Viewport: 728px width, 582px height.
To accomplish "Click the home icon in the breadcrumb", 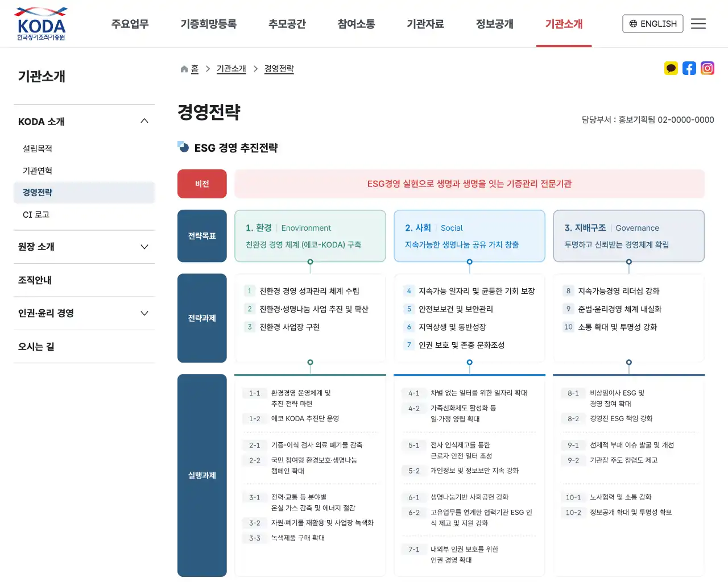I will 183,68.
